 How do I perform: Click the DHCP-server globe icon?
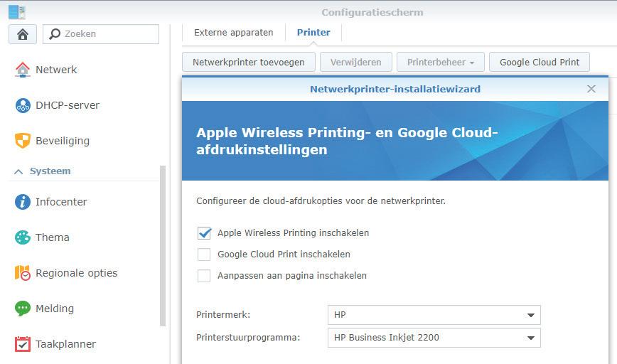click(23, 105)
